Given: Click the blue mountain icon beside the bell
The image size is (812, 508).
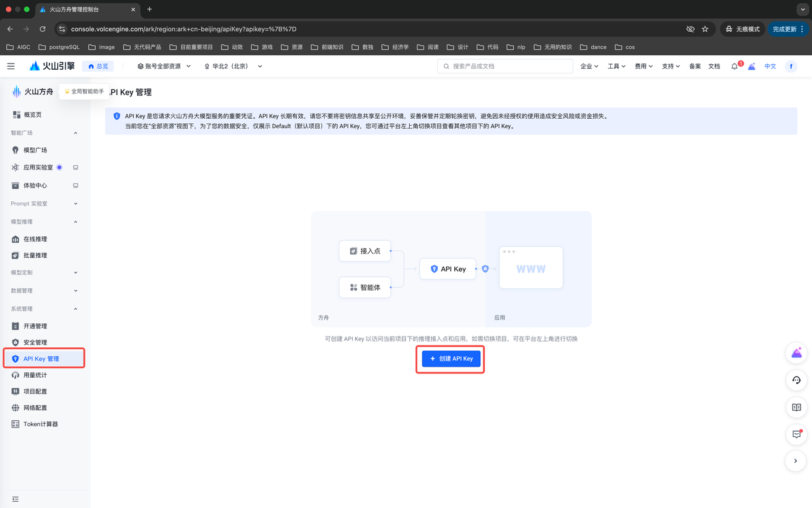Looking at the screenshot, I should 752,66.
